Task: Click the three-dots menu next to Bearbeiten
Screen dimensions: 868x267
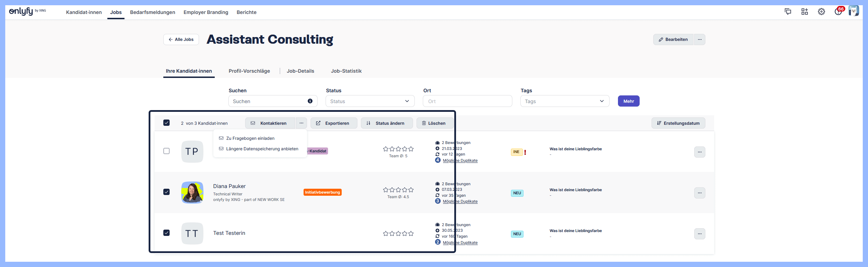Action: pyautogui.click(x=699, y=39)
